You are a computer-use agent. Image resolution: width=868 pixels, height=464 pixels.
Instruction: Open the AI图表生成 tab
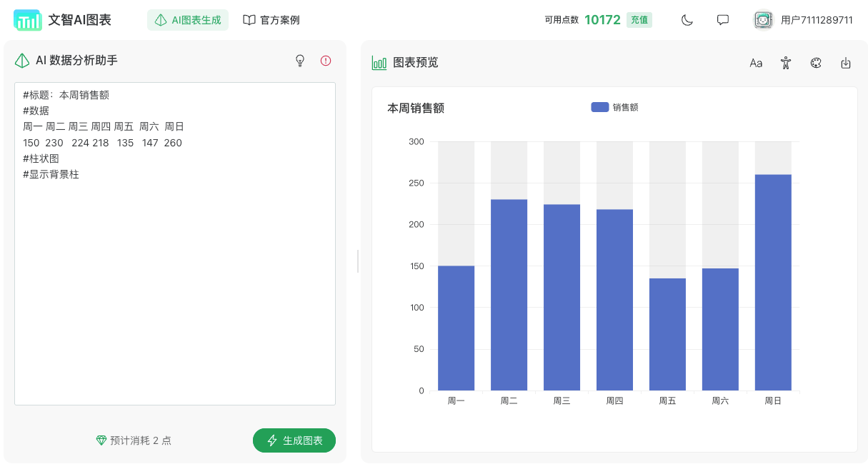(188, 20)
